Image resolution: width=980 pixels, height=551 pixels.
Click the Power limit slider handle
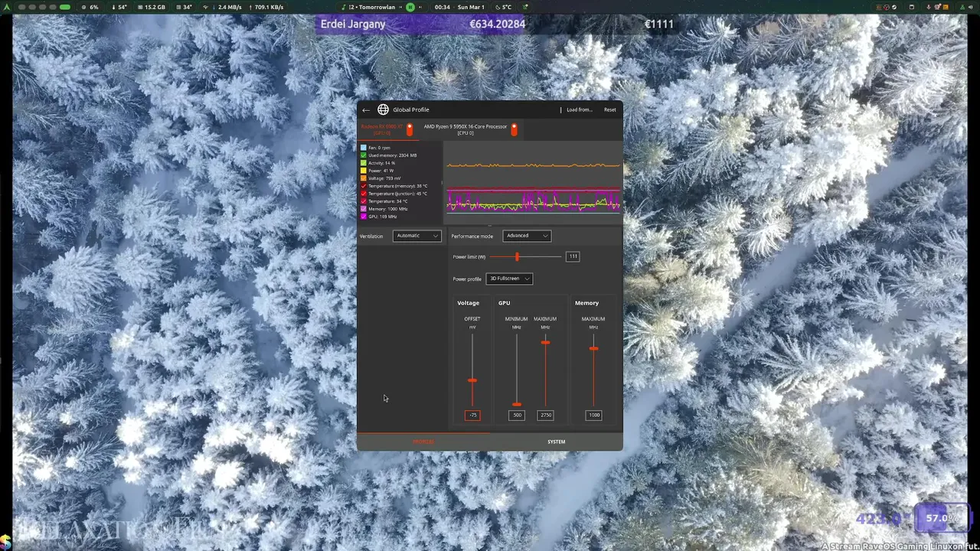coord(517,256)
